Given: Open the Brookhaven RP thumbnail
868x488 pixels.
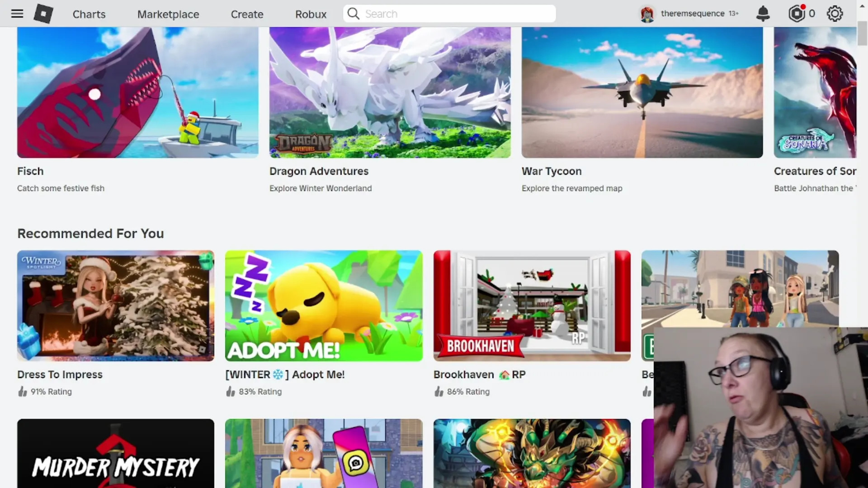Looking at the screenshot, I should click(x=532, y=306).
